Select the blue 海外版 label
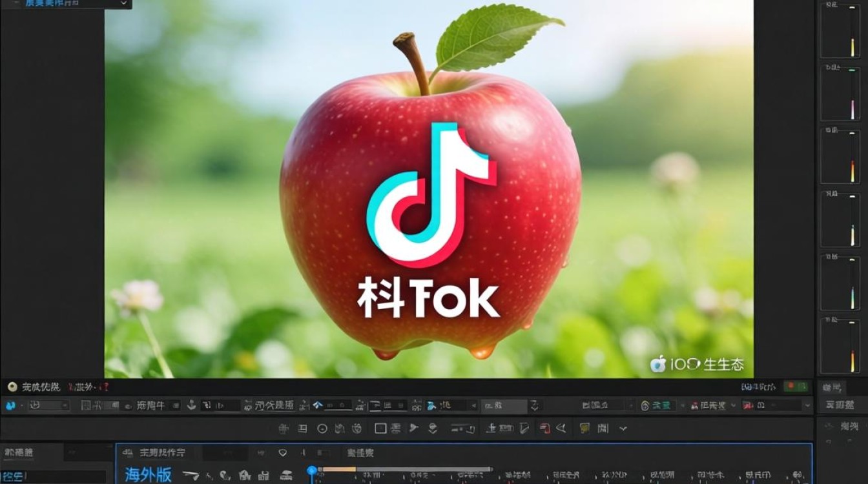The height and width of the screenshot is (484, 868). click(x=148, y=475)
